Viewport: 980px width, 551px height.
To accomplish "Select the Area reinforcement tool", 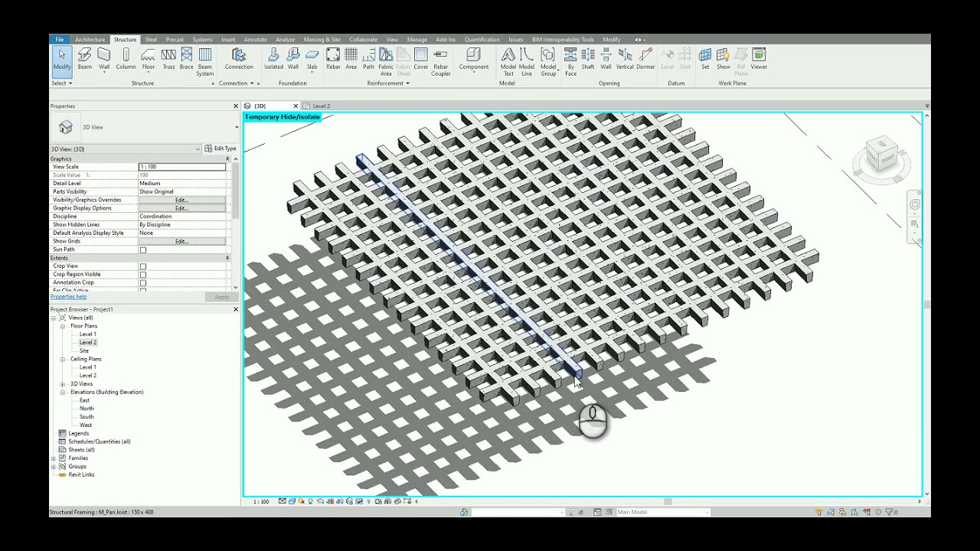I will tap(351, 60).
